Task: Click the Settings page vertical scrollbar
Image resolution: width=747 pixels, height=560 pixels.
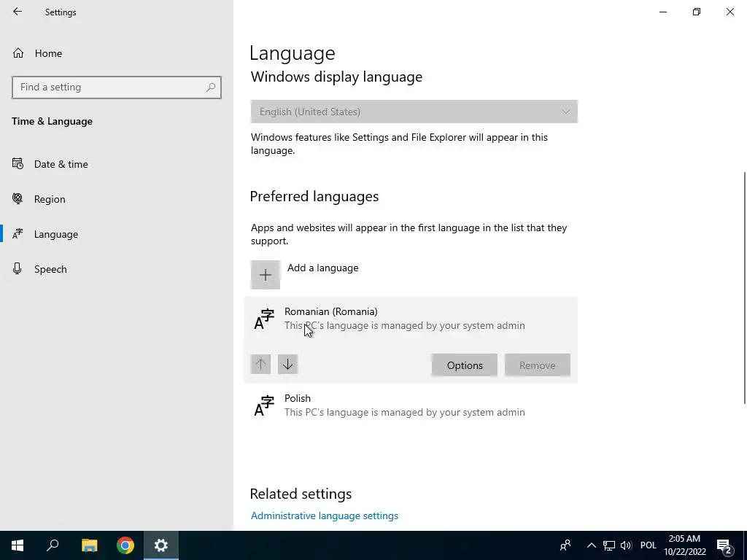Action: [x=744, y=288]
